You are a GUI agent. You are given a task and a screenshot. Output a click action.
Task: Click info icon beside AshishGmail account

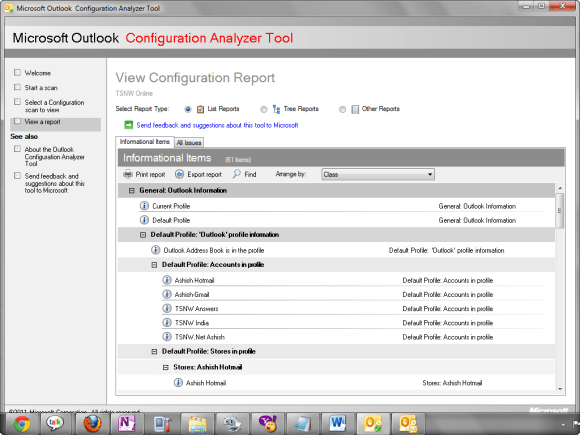click(x=167, y=294)
